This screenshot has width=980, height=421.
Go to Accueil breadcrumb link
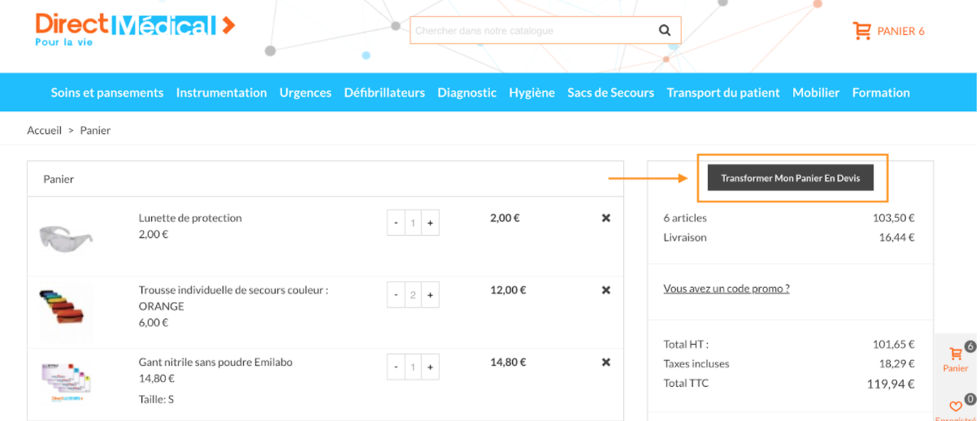point(45,130)
